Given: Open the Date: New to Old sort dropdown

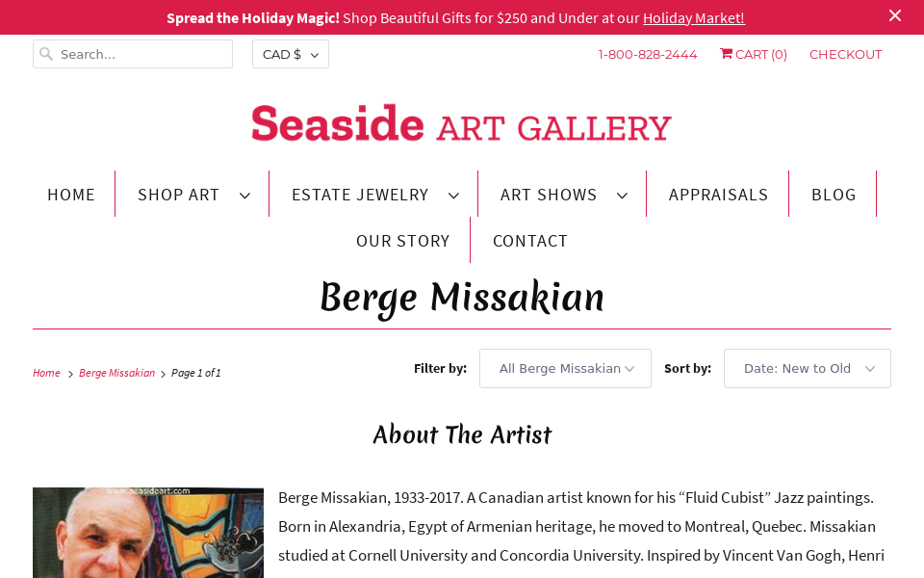Looking at the screenshot, I should (x=807, y=368).
